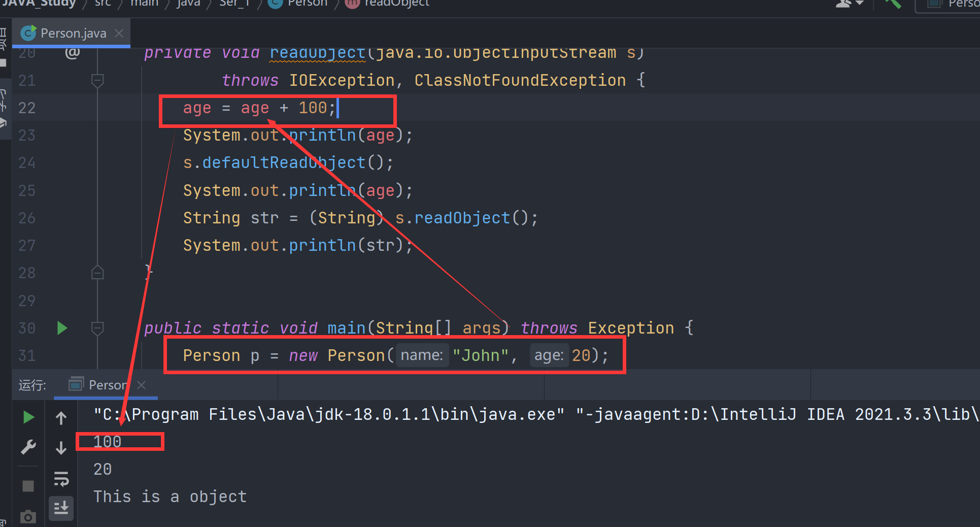The image size is (980, 527).
Task: Open run configuration wrench settings
Action: coord(28,447)
